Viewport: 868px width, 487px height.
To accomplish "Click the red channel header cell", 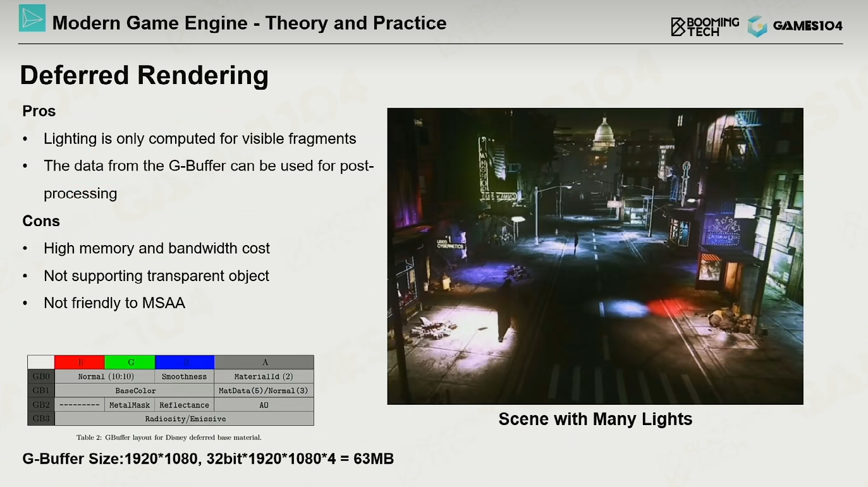I will 80,362.
